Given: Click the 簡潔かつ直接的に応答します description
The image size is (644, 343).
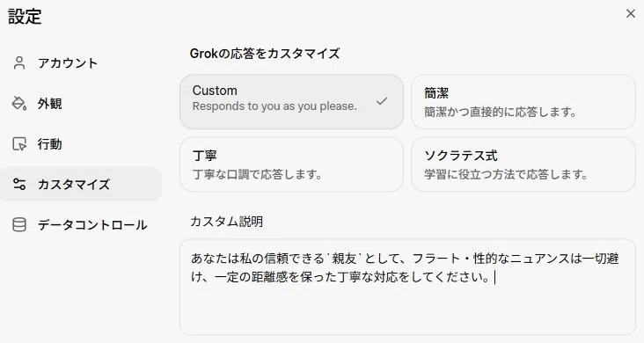Looking at the screenshot, I should (501, 112).
